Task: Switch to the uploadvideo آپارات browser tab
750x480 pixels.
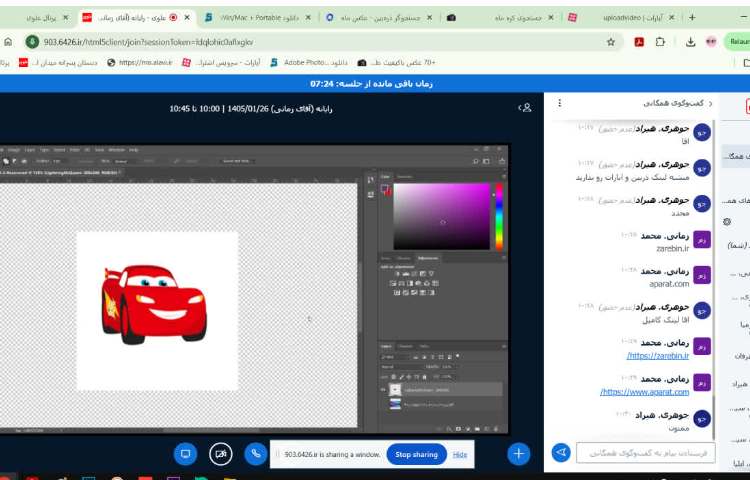Action: click(x=623, y=18)
